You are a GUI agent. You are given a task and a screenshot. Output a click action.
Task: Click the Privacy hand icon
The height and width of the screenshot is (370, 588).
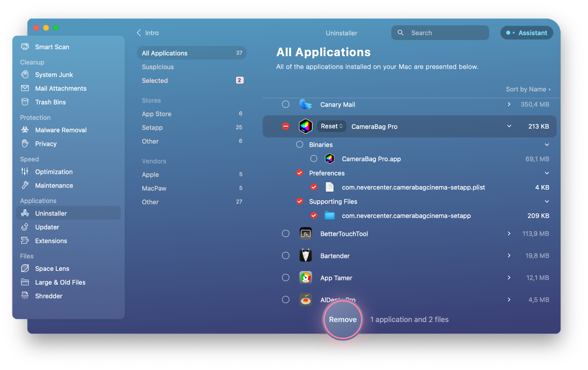click(x=25, y=143)
